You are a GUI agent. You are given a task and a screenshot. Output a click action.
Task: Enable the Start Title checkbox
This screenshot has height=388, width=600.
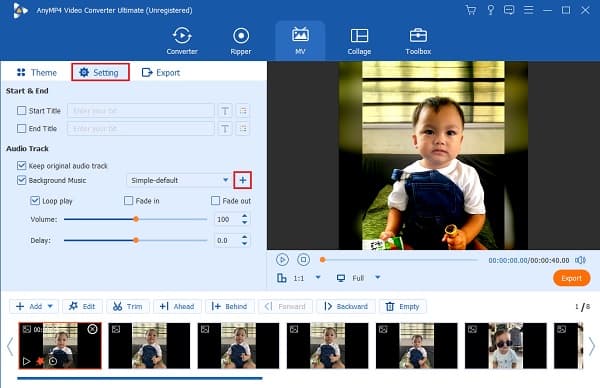point(21,111)
